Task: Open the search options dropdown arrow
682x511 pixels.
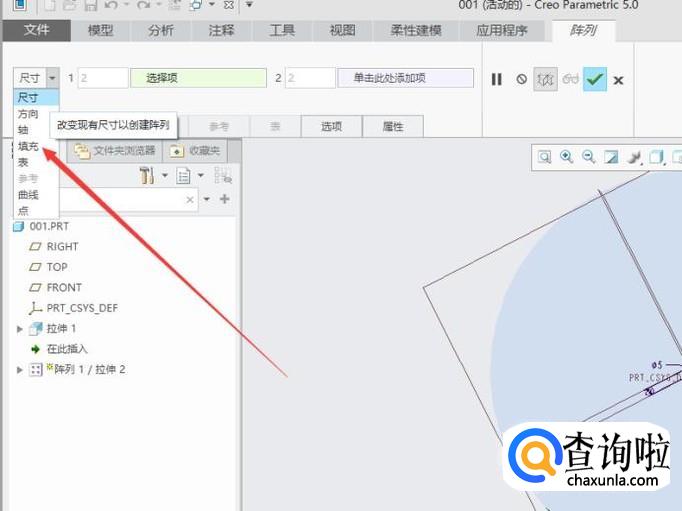Action: [207, 199]
